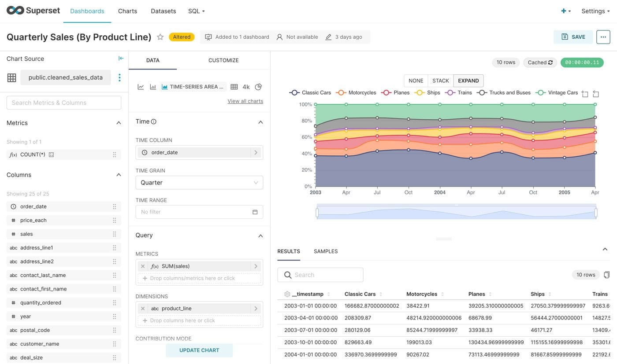Select the line chart type icon
Viewport: 617px width, 364px height.
click(141, 87)
